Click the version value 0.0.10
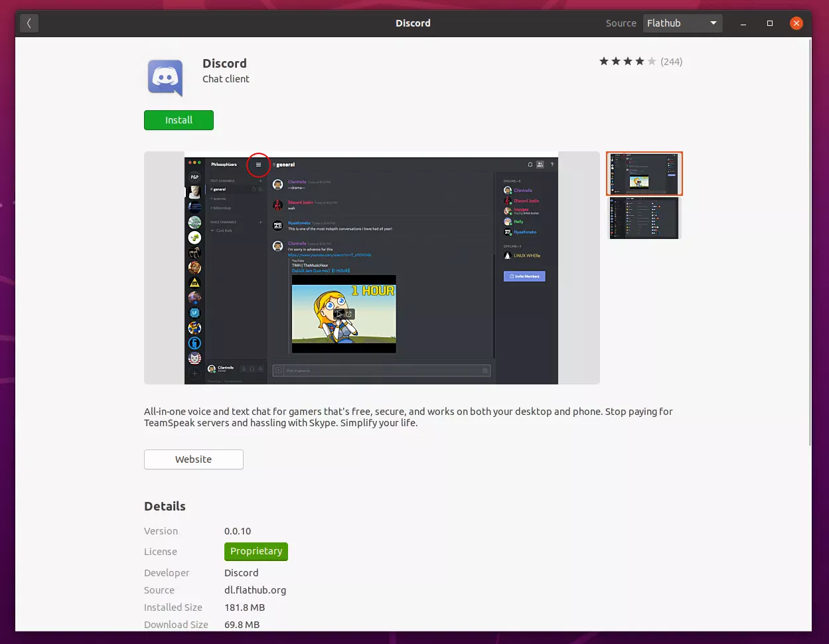Viewport: 829px width, 644px height. [238, 531]
